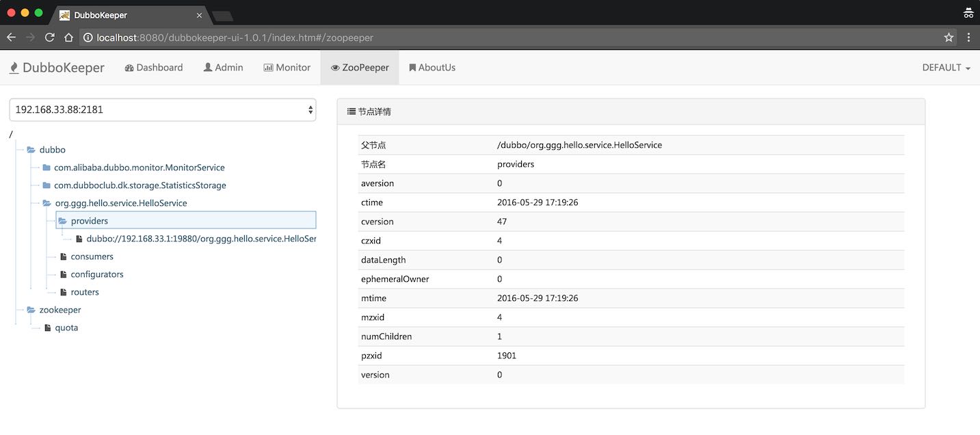980x435 pixels.
Task: Expand the MonitorService folder icon
Action: 47,167
